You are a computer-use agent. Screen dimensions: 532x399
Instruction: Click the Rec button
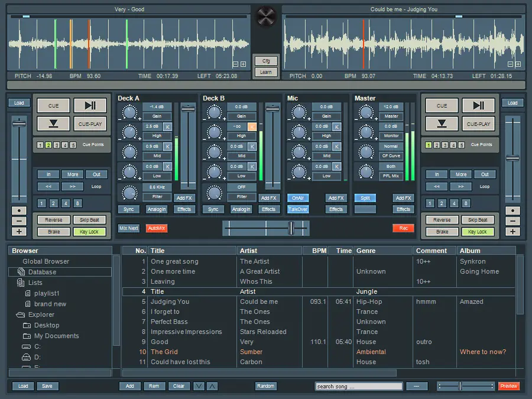(x=403, y=228)
